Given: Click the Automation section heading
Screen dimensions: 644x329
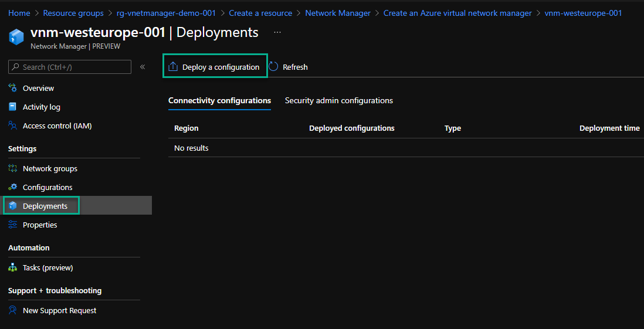Looking at the screenshot, I should point(29,247).
